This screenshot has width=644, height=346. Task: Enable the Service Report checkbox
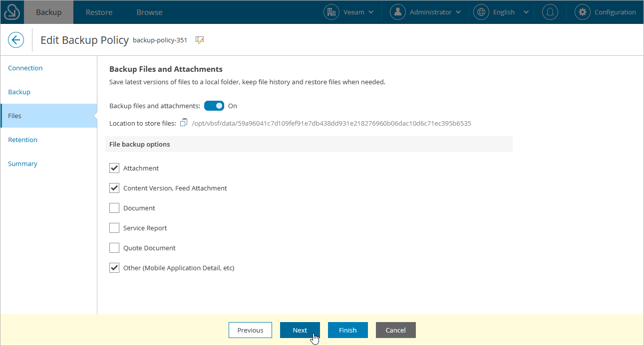(114, 228)
